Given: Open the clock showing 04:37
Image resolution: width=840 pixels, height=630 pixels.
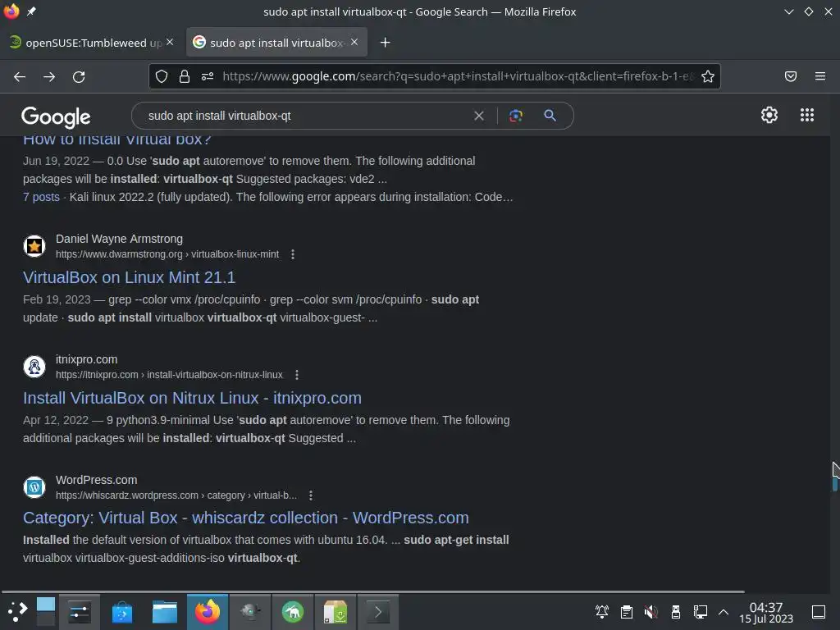Looking at the screenshot, I should [x=766, y=612].
